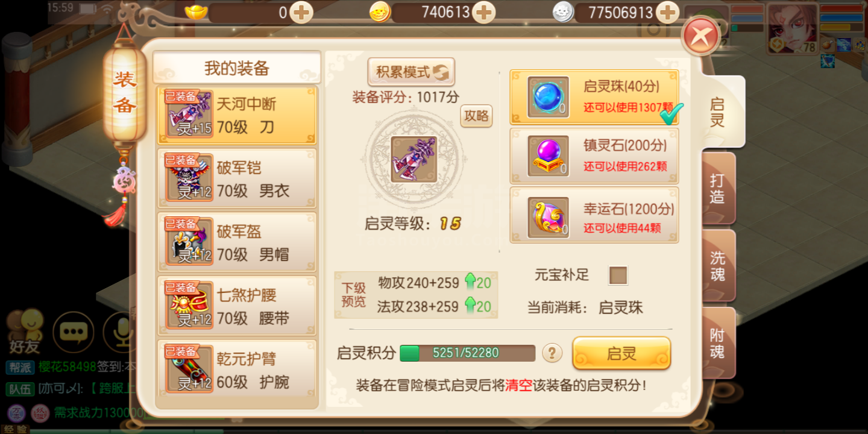868x434 pixels.
Task: Click the plus icon beside 740613 gold coins
Action: [484, 12]
